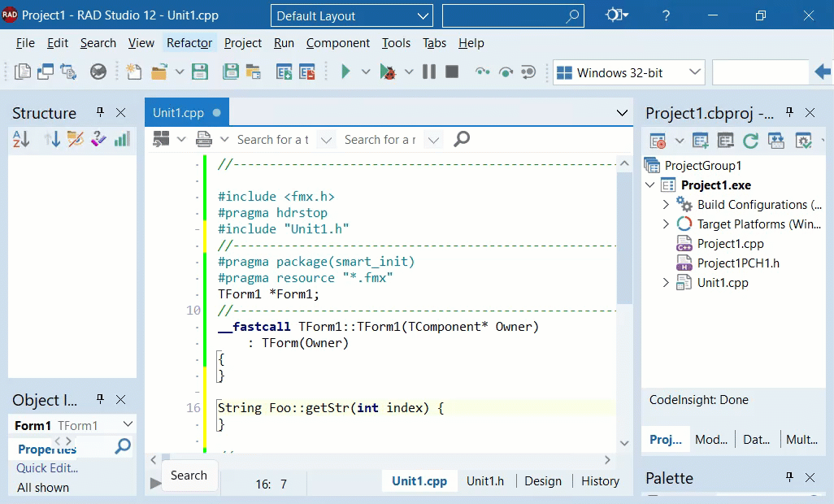Open the Default Layout dropdown
This screenshot has width=834, height=504.
[x=352, y=16]
